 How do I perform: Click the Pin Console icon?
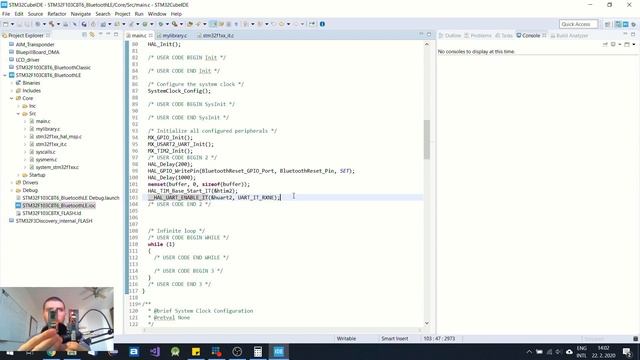point(605,44)
